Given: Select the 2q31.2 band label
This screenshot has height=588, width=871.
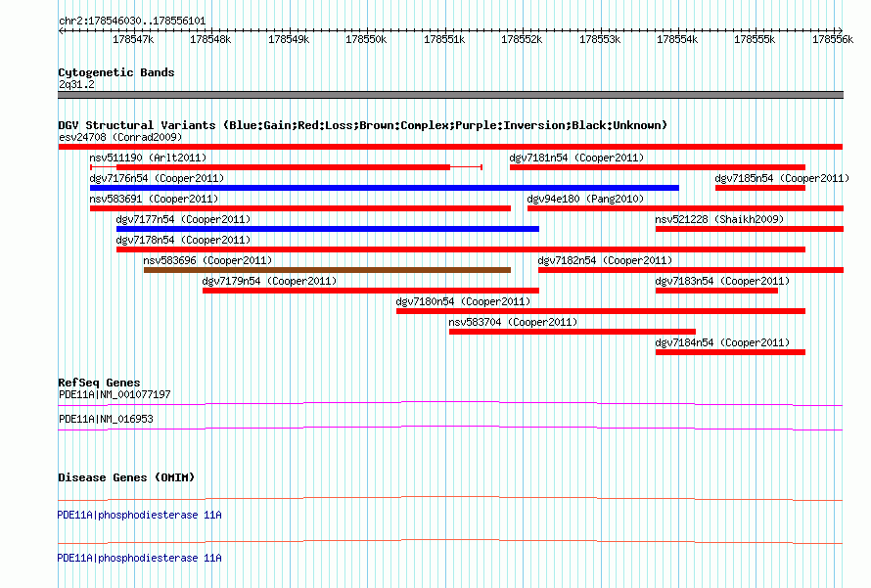Looking at the screenshot, I should coord(76,84).
